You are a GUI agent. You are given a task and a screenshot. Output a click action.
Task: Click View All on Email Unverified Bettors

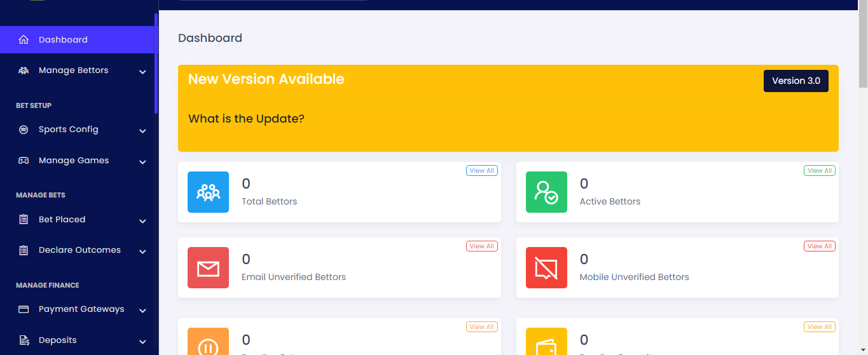[481, 246]
